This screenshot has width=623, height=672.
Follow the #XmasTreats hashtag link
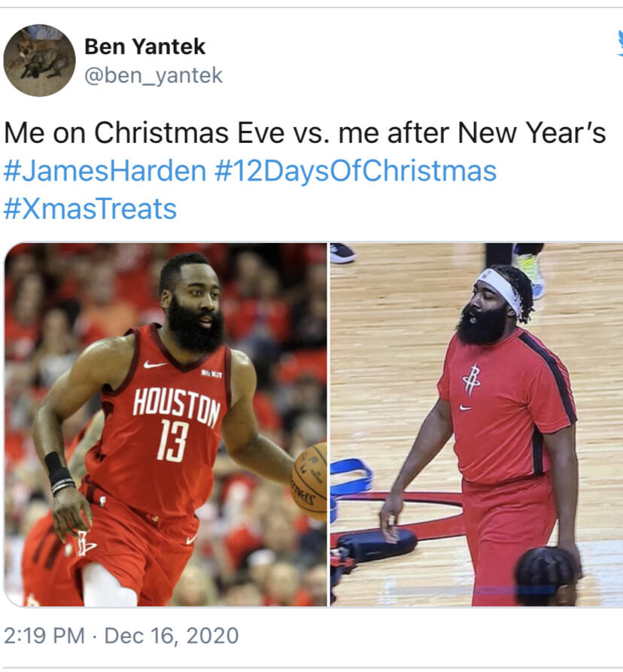point(90,208)
